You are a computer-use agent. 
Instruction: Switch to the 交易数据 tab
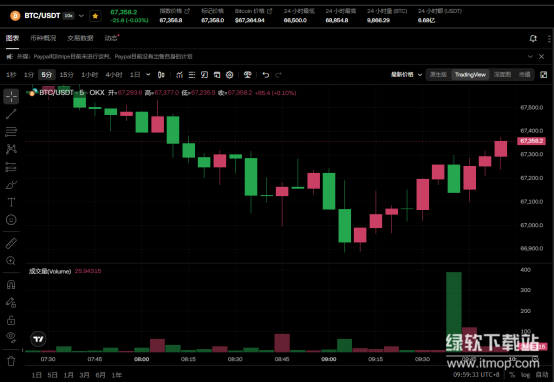[80, 38]
